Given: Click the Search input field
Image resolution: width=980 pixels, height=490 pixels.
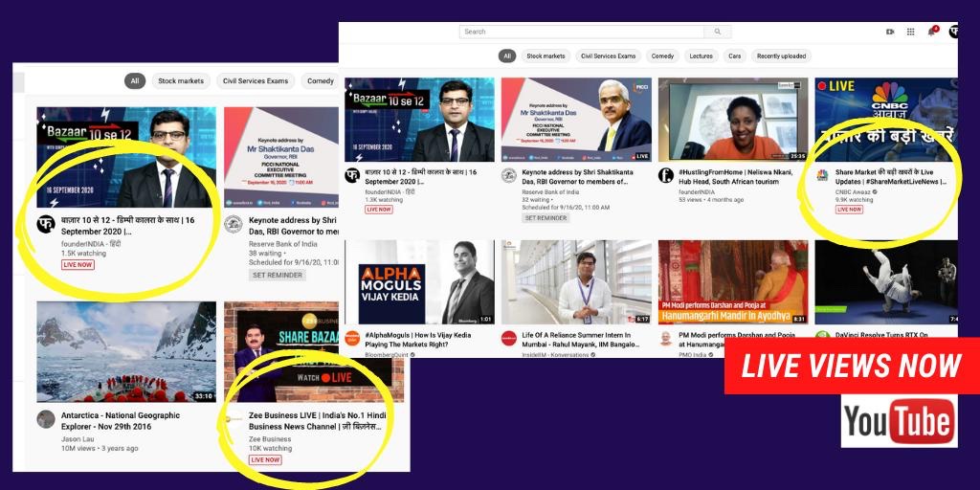Looking at the screenshot, I should 582,32.
